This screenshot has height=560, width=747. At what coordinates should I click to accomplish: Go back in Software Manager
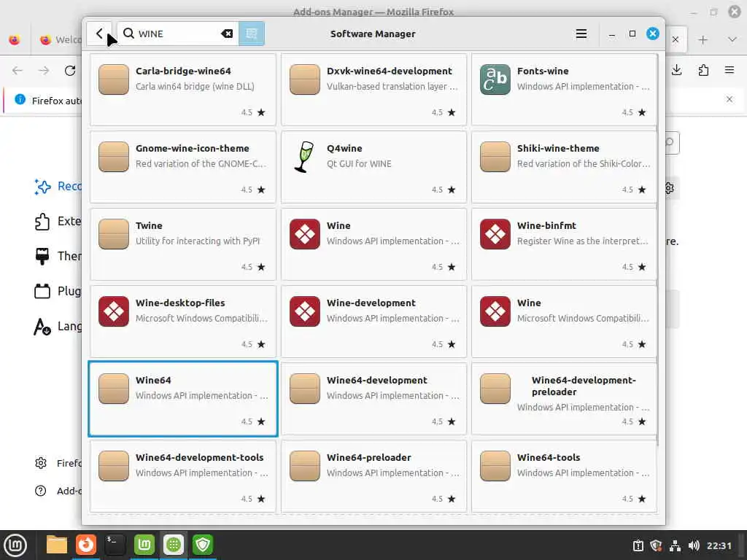click(x=99, y=34)
